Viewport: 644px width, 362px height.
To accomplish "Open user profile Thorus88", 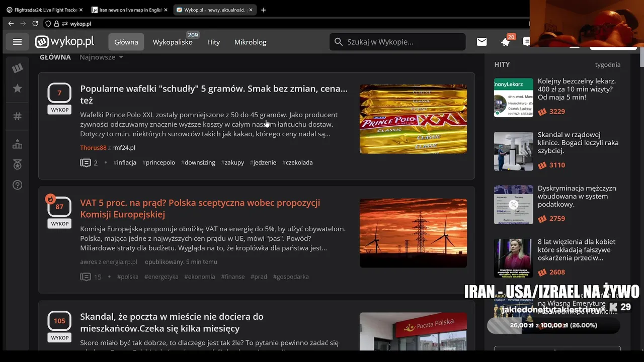I will coord(93,148).
